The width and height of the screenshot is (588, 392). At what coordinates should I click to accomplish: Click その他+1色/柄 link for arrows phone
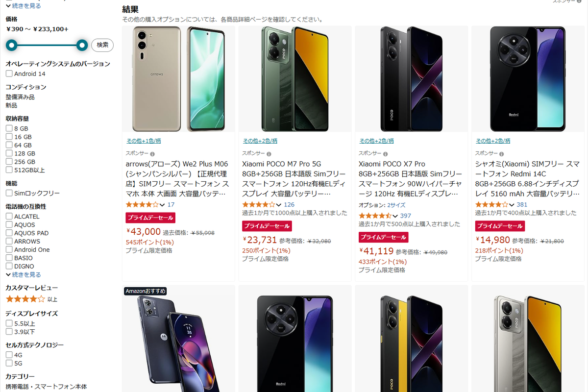pos(144,141)
